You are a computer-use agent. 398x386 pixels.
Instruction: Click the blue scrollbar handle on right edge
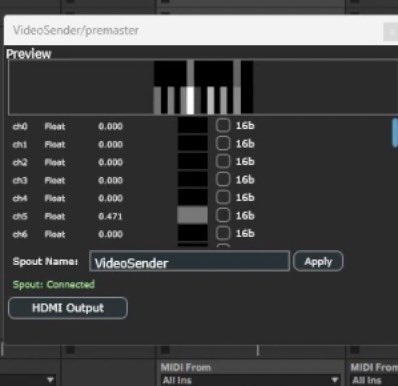395,133
